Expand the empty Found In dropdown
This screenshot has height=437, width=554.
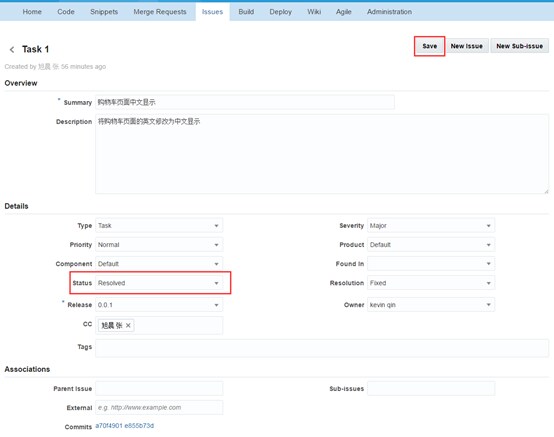pos(431,264)
